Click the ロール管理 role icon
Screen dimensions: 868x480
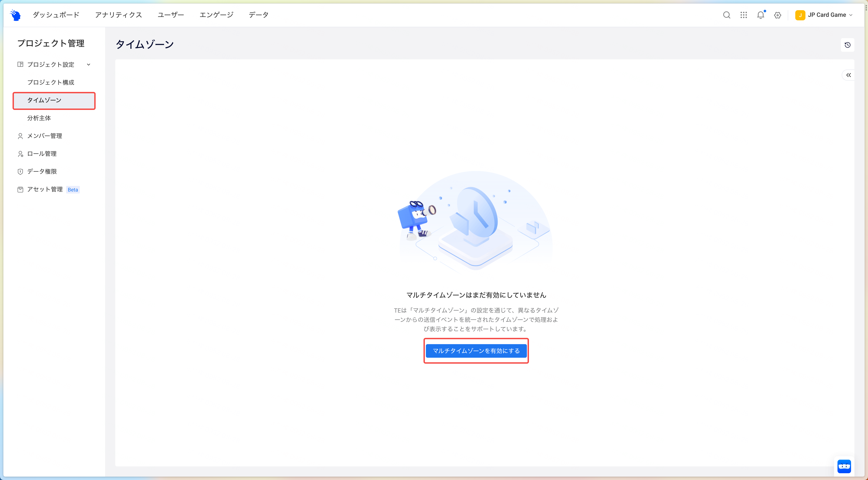(20, 154)
